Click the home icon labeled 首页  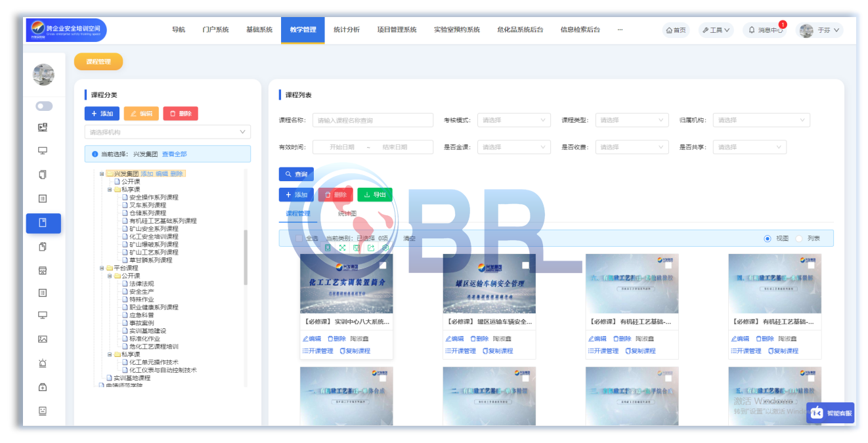676,30
